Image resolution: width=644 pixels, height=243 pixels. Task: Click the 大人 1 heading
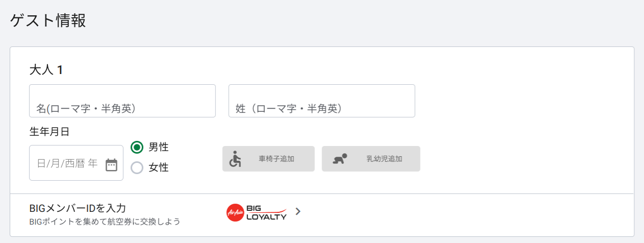coord(46,70)
